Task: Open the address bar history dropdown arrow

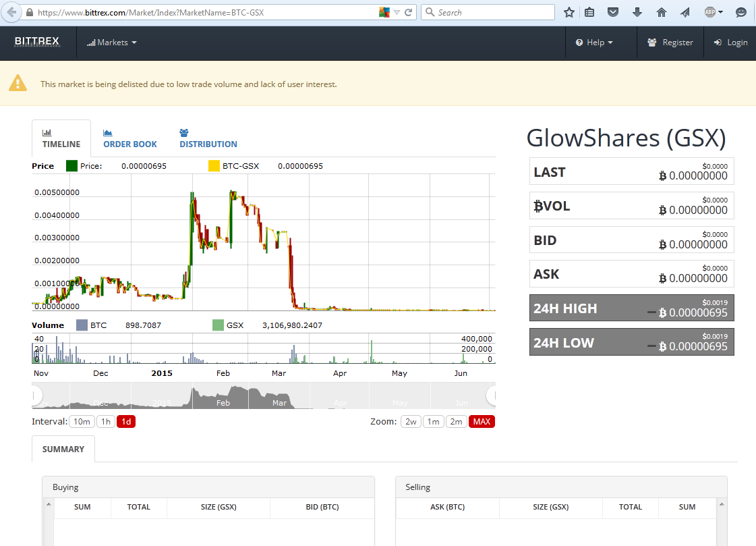Action: 397,13
